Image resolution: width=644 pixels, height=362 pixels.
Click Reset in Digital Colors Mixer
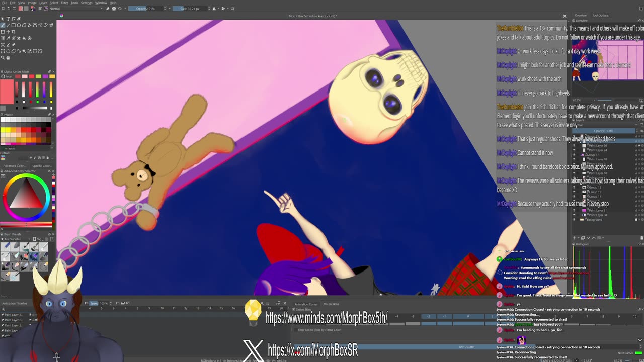tap(7, 76)
